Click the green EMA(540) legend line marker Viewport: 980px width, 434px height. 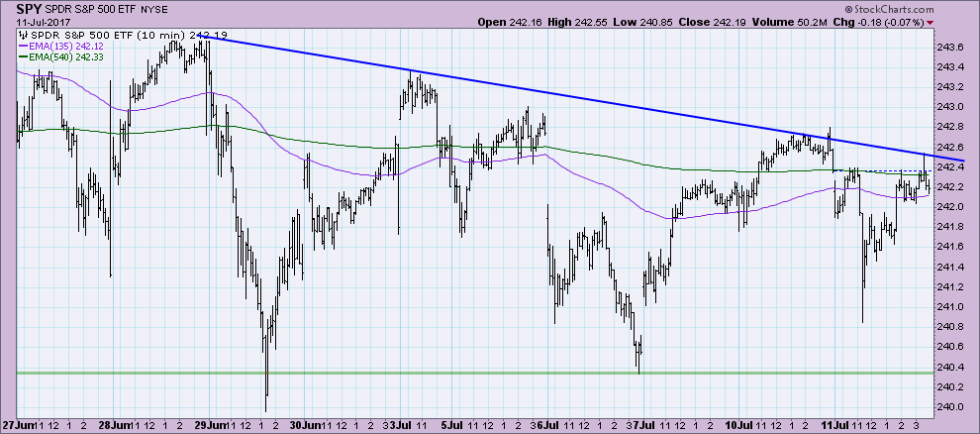pyautogui.click(x=23, y=56)
